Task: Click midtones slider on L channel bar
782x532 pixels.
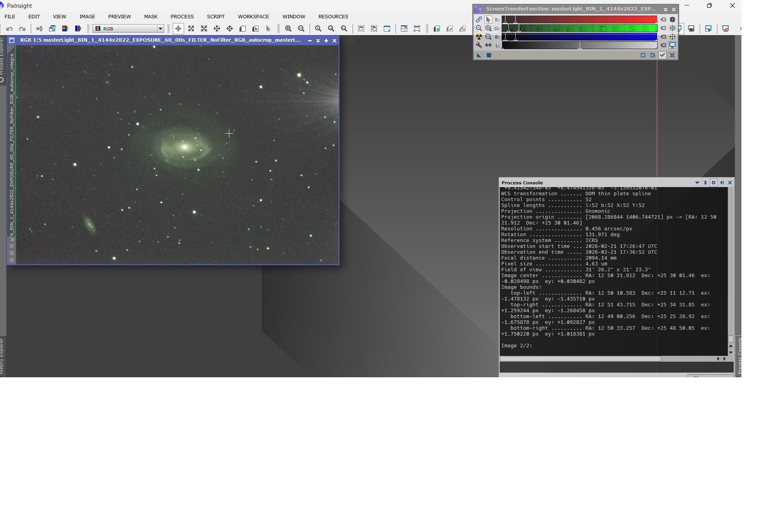Action: 580,46
